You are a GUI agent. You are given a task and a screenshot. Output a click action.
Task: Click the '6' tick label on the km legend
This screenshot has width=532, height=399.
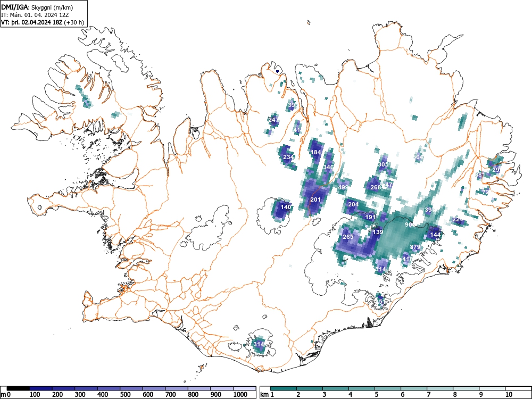click(402, 395)
